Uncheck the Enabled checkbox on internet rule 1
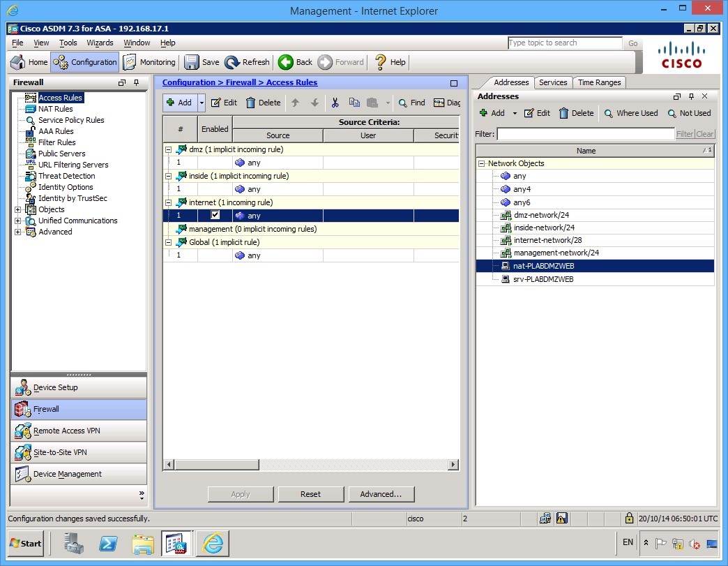Viewport: 728px width, 566px height. coord(215,215)
